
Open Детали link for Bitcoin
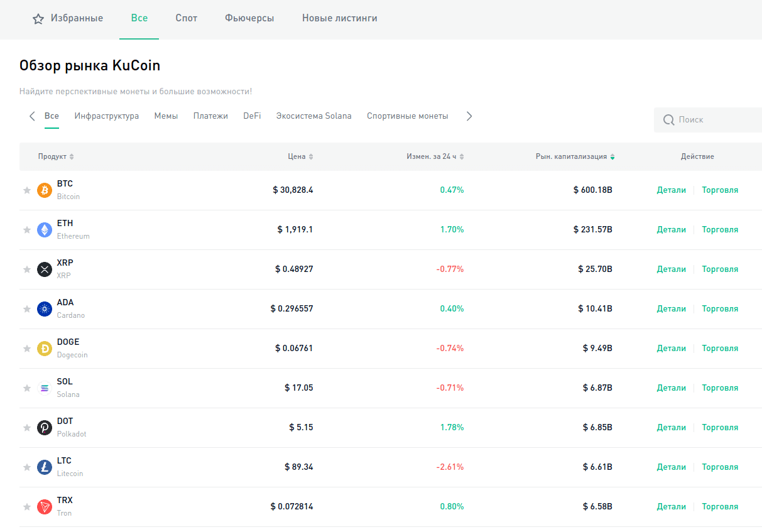671,190
